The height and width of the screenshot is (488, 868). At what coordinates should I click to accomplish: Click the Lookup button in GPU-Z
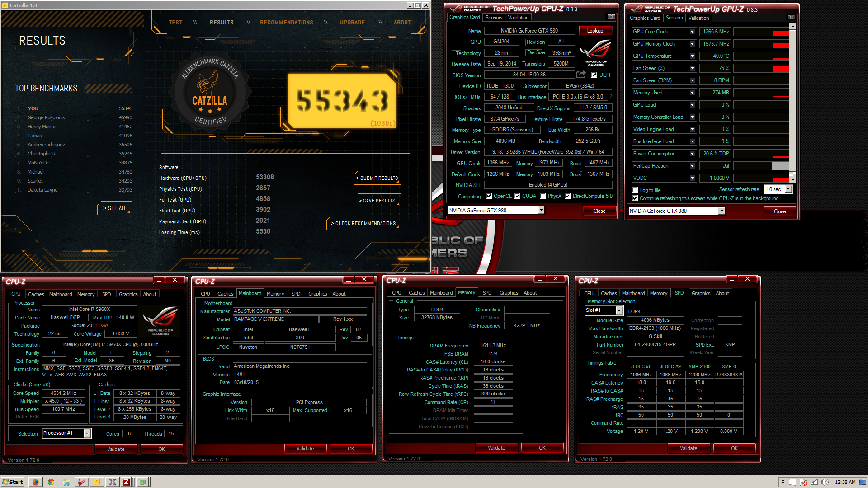coord(595,31)
